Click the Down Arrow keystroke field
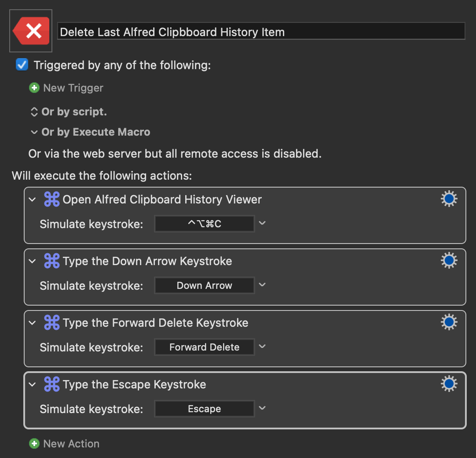This screenshot has width=476, height=458. [204, 285]
